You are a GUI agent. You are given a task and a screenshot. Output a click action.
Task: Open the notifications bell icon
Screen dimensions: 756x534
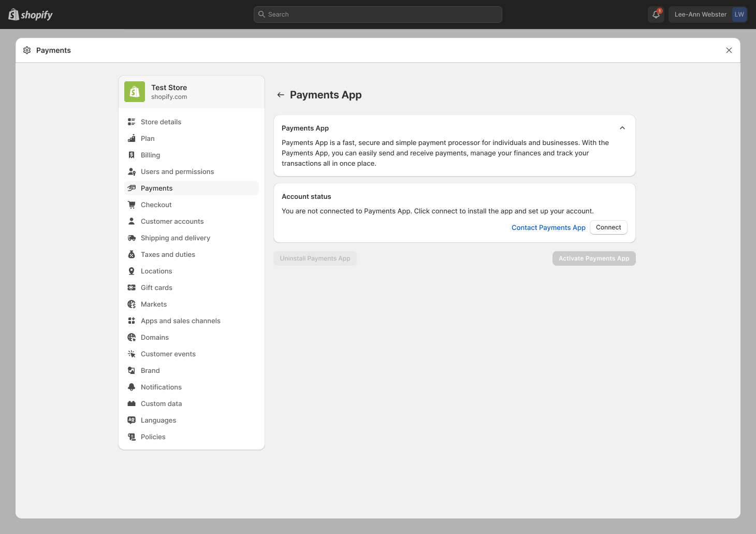[656, 15]
